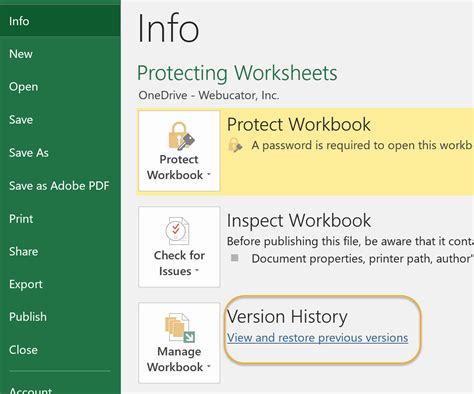
Task: Choose Close in the backstage menu
Action: (60, 350)
